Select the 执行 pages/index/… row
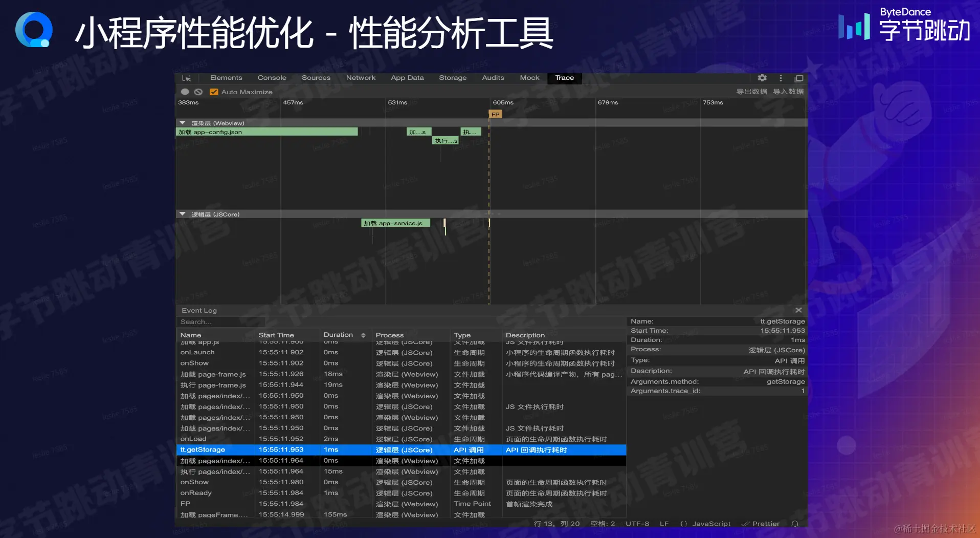980x538 pixels. point(401,471)
